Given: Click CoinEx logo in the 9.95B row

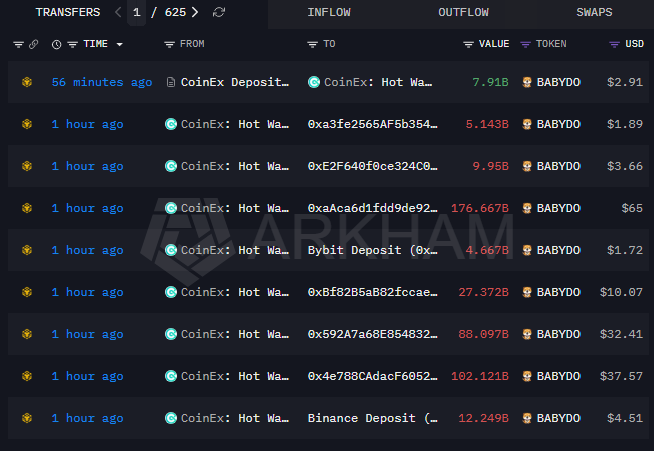Looking at the screenshot, I should pos(171,166).
